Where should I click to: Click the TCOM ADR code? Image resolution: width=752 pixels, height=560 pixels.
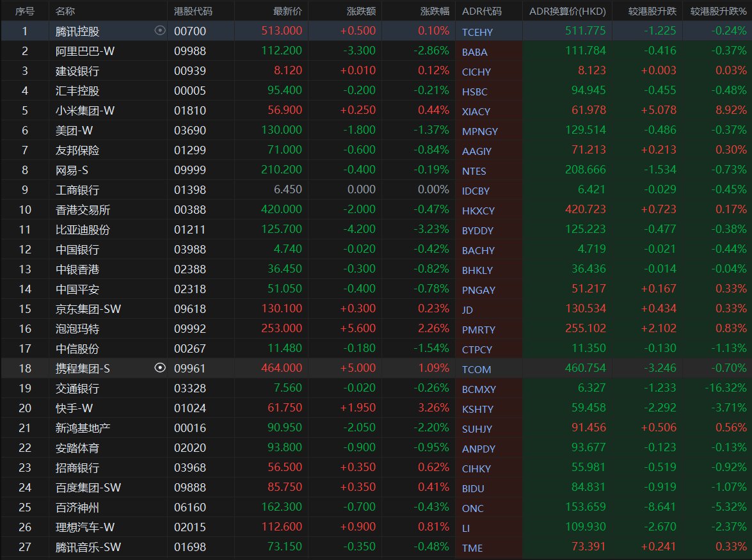tap(476, 369)
